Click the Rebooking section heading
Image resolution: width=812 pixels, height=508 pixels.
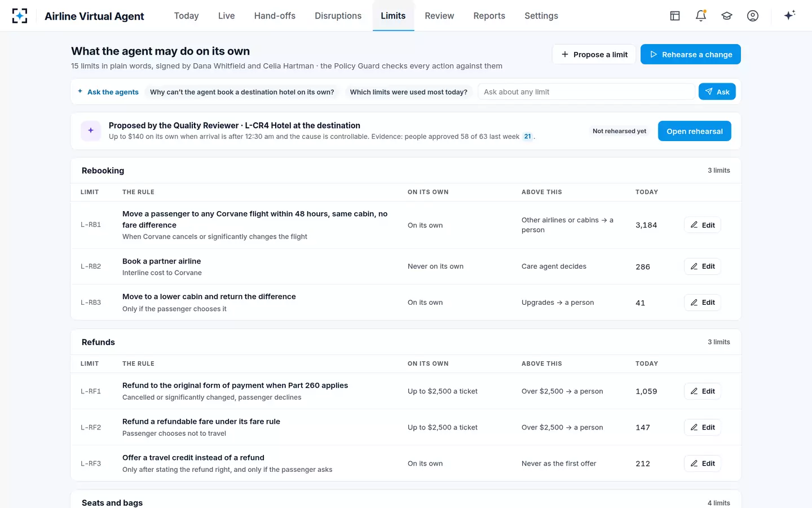pos(103,170)
